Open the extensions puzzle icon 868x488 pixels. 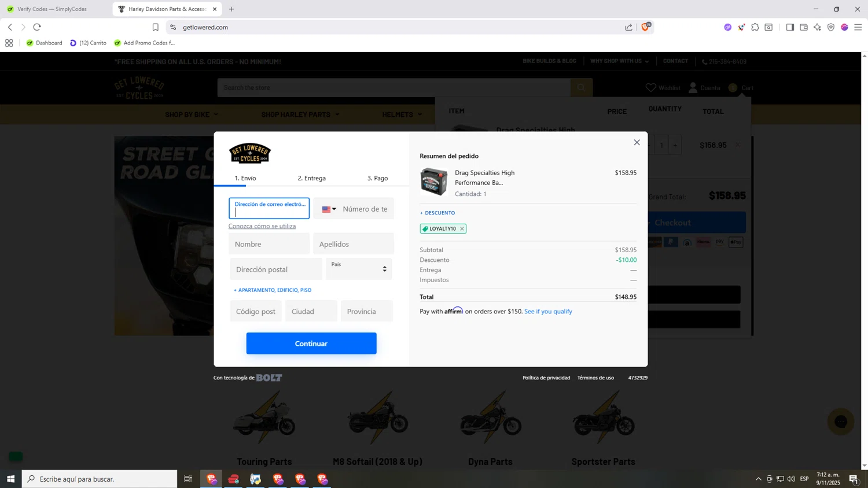point(755,27)
